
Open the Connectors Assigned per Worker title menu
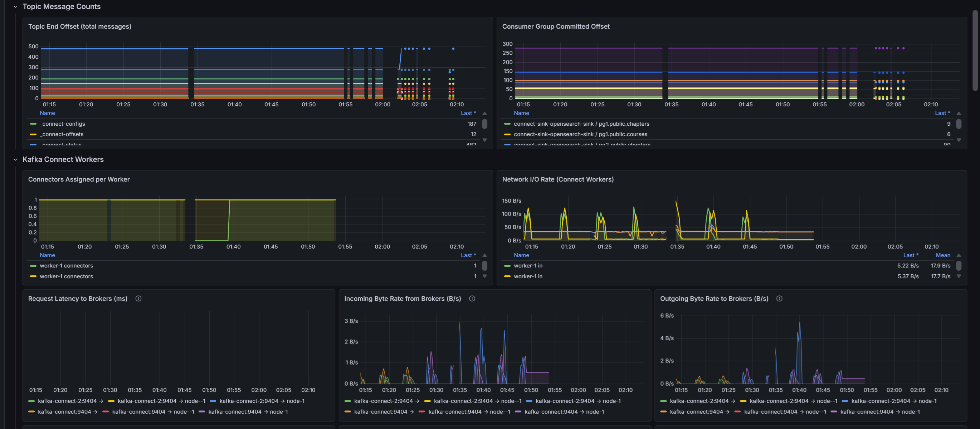[x=79, y=179]
